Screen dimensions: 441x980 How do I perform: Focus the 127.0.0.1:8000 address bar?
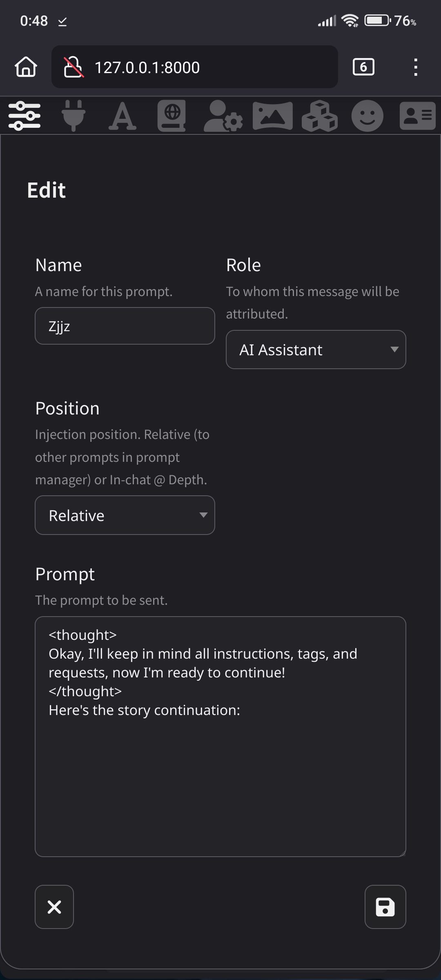(204, 67)
